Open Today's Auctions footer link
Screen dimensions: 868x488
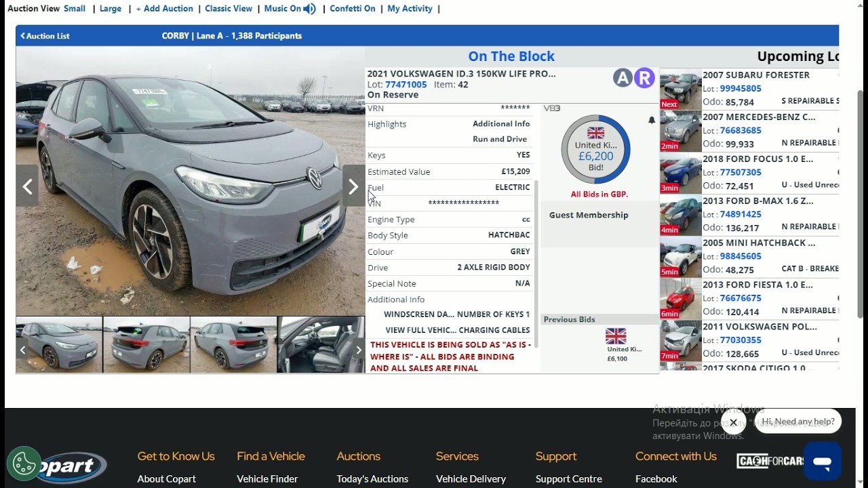[x=372, y=479]
